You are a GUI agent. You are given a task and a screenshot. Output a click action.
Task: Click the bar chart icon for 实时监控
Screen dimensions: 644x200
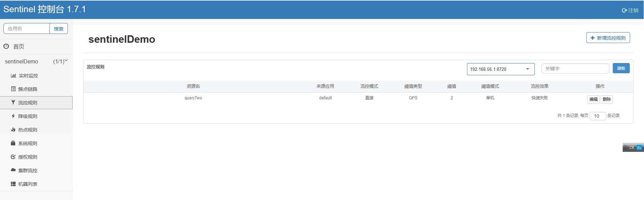[13, 76]
